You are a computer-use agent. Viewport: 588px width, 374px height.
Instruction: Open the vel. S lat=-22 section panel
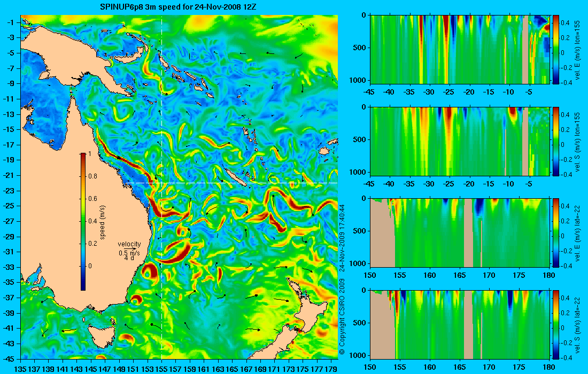tap(460, 324)
